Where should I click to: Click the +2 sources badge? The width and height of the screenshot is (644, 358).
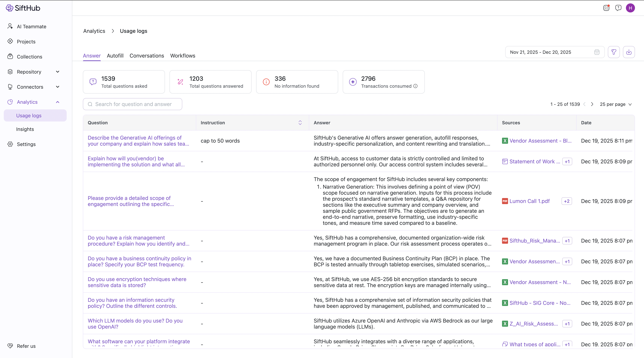(x=566, y=201)
